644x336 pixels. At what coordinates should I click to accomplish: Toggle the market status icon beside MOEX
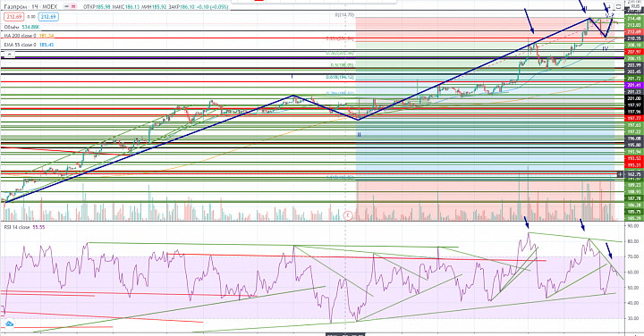pyautogui.click(x=66, y=7)
